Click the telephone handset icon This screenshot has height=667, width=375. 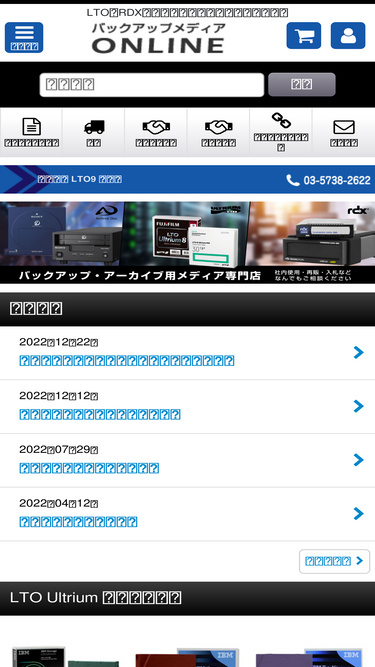[x=293, y=180]
